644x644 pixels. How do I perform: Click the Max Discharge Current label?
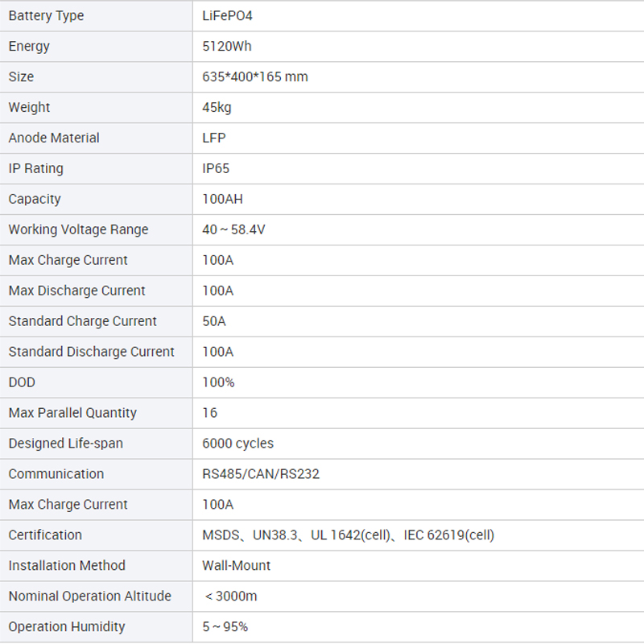[76, 291]
